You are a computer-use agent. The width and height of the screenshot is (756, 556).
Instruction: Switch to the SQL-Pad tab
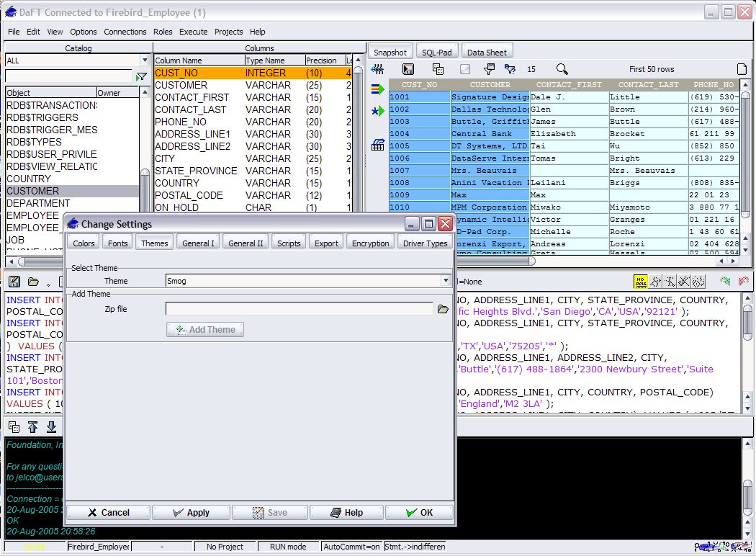pos(436,52)
